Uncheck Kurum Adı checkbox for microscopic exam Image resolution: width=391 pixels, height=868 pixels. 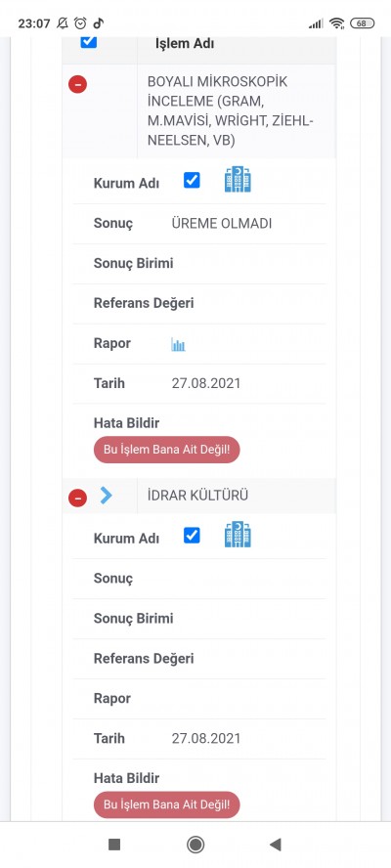coord(193,181)
